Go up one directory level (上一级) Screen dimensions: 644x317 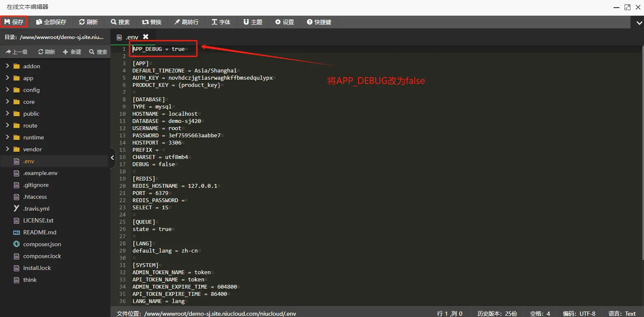click(x=17, y=52)
